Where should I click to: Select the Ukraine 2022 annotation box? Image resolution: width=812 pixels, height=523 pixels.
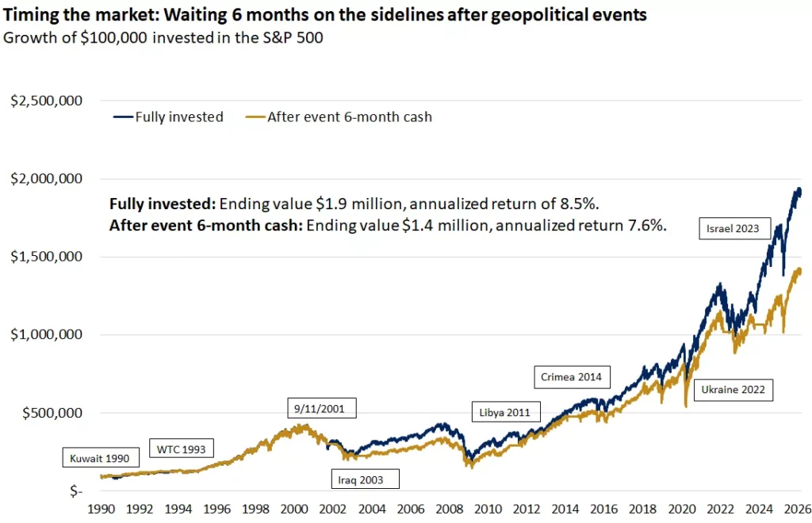(x=733, y=390)
